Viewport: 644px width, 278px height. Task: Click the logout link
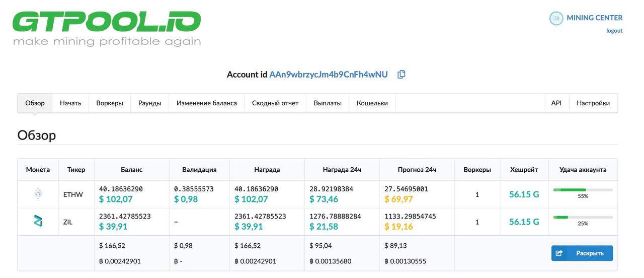click(614, 31)
